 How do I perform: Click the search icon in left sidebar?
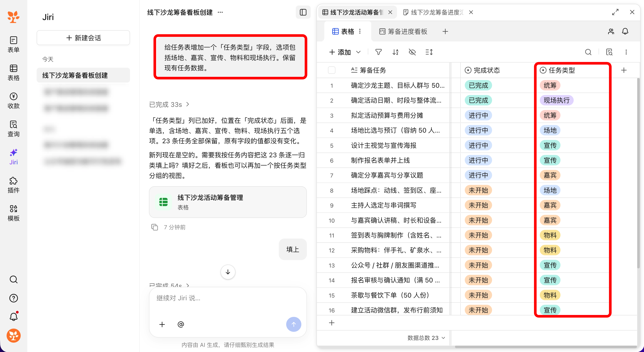coord(13,279)
